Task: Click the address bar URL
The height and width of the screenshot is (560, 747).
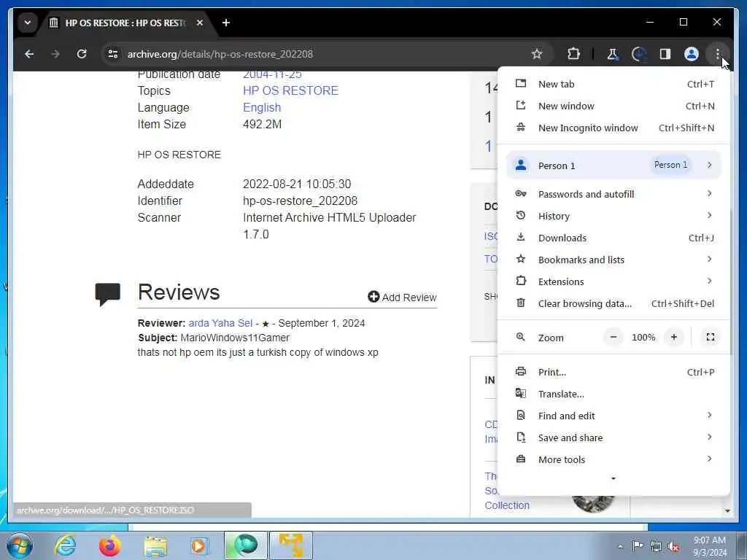Action: (x=220, y=54)
